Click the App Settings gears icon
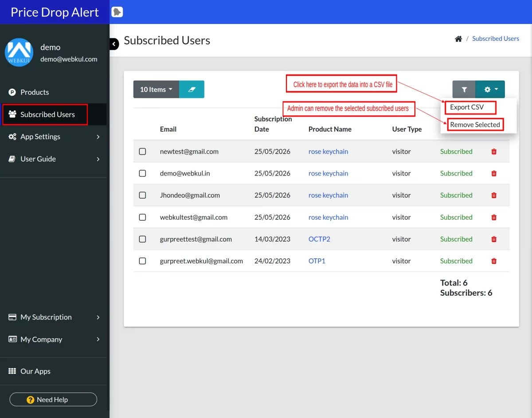 click(x=12, y=137)
